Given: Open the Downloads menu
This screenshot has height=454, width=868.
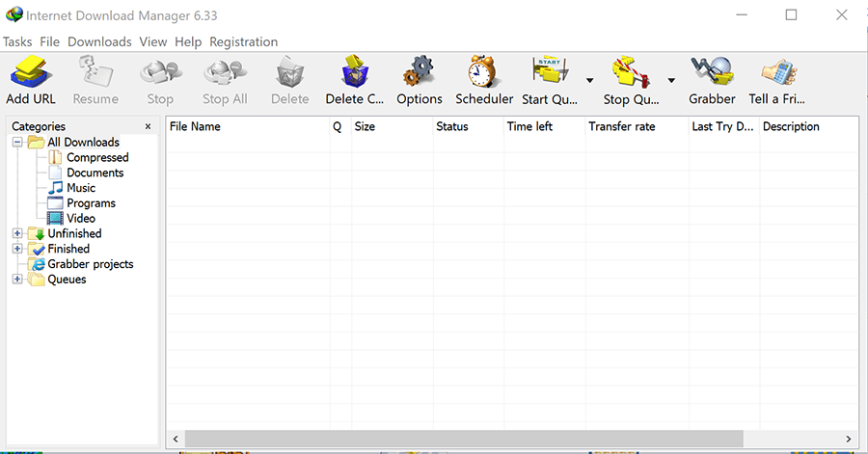Looking at the screenshot, I should 99,42.
